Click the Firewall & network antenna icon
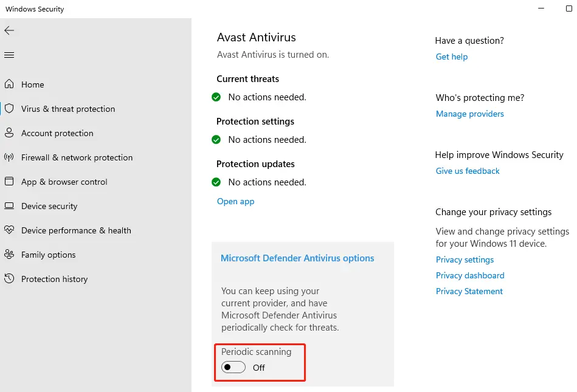This screenshot has height=392, width=577. coord(9,157)
